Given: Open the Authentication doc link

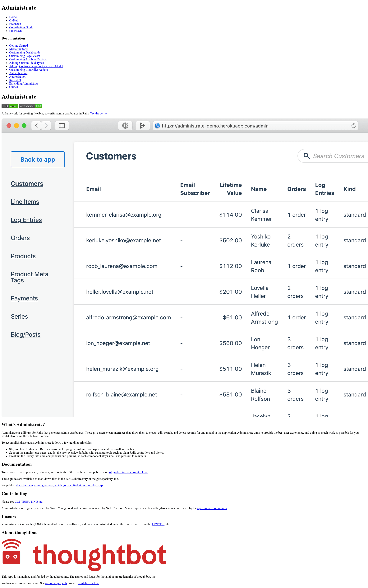Looking at the screenshot, I should tap(18, 73).
